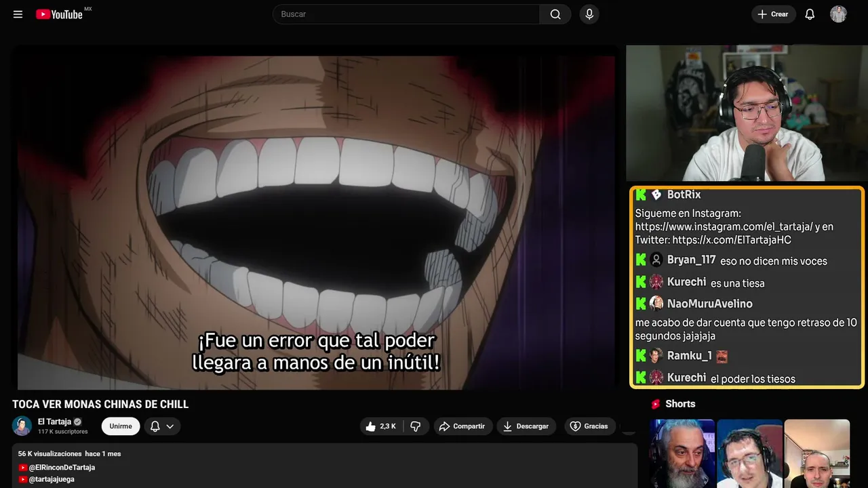Open El Tartaja channel avatar
The width and height of the screenshot is (868, 488).
(x=22, y=426)
